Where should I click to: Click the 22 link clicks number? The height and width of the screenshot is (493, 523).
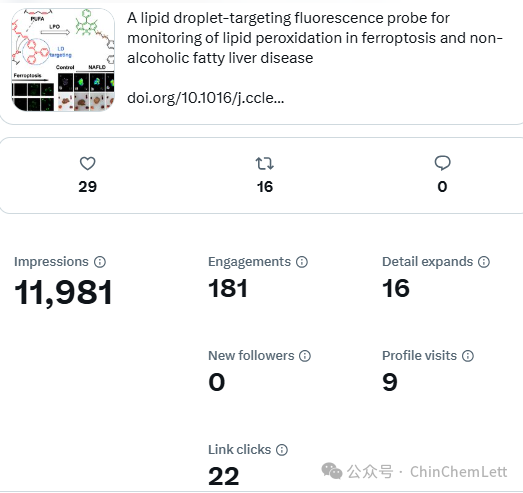coord(223,476)
